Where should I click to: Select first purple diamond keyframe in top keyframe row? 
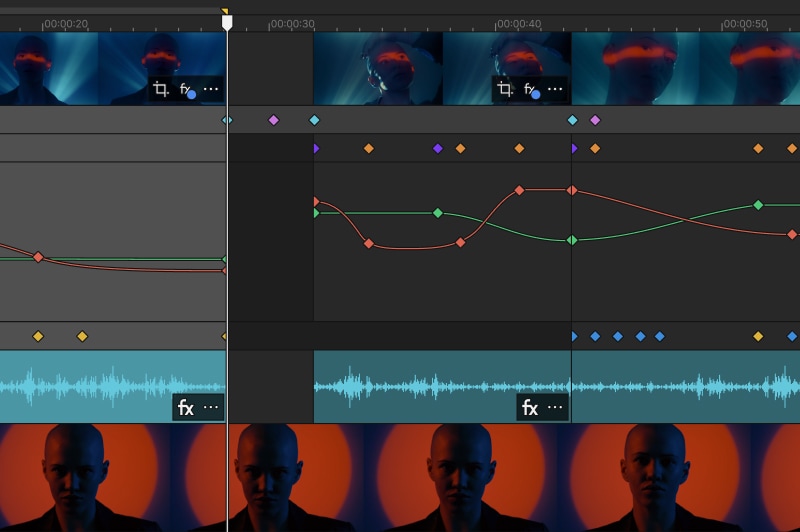click(273, 120)
